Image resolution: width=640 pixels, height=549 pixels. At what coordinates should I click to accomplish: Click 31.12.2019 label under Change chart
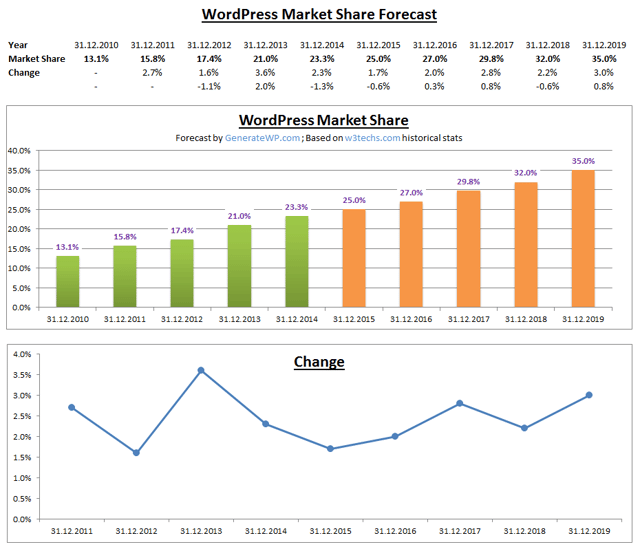(x=589, y=531)
